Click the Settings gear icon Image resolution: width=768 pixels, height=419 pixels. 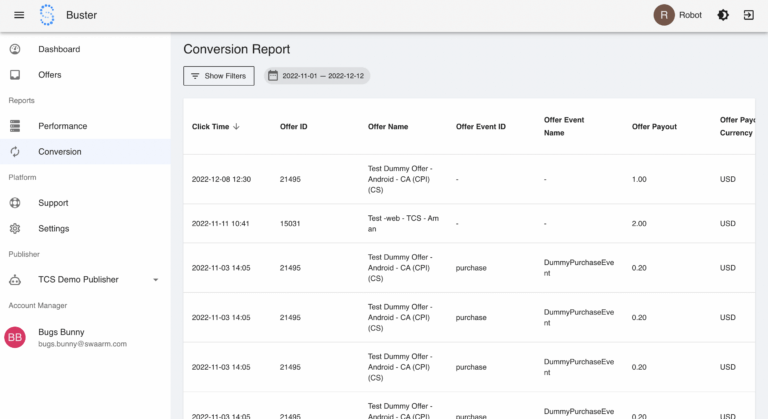pyautogui.click(x=15, y=228)
